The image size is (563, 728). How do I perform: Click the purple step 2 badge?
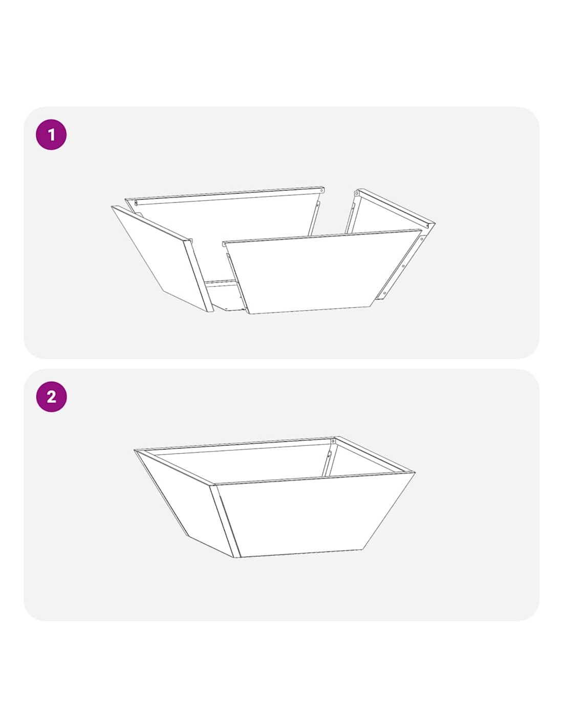click(x=51, y=397)
